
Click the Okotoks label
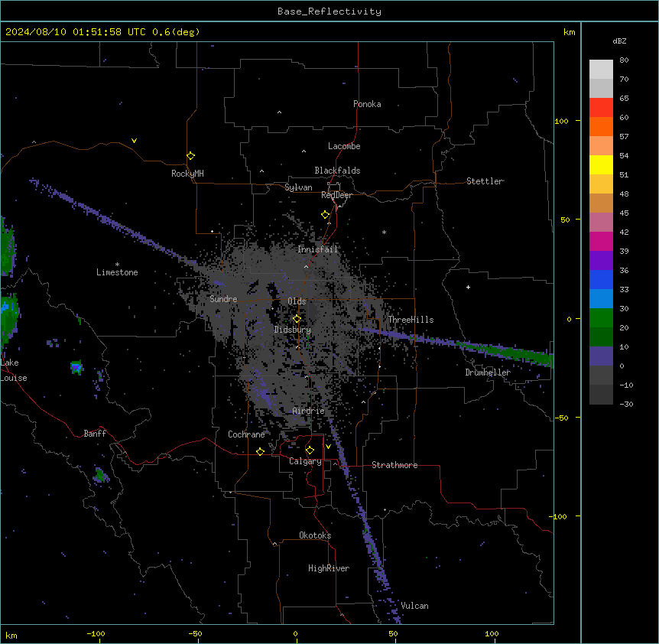315,535
